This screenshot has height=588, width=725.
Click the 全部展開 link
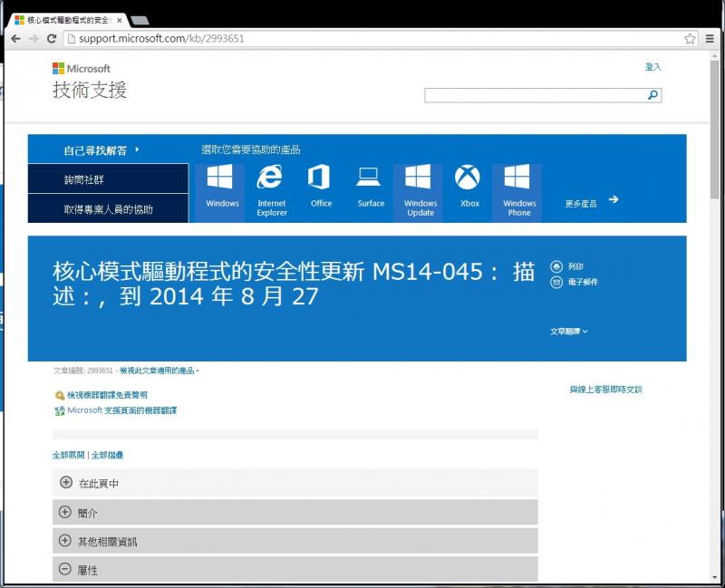click(x=69, y=456)
